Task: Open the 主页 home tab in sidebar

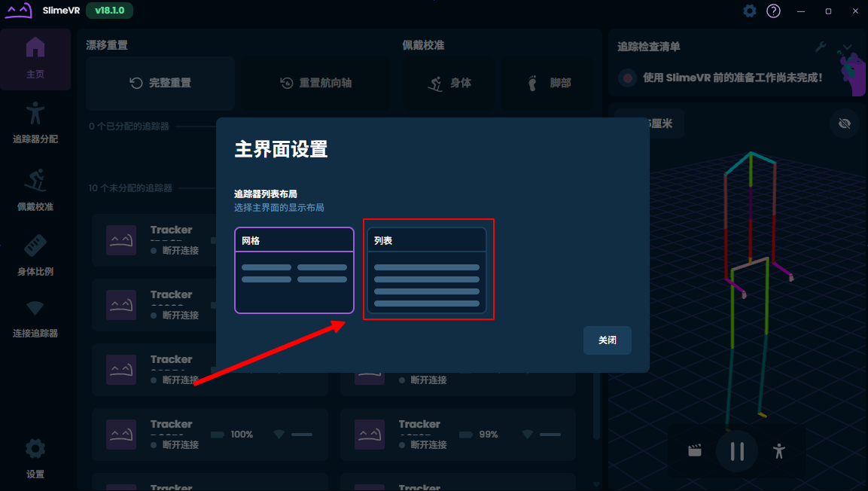Action: [35, 59]
